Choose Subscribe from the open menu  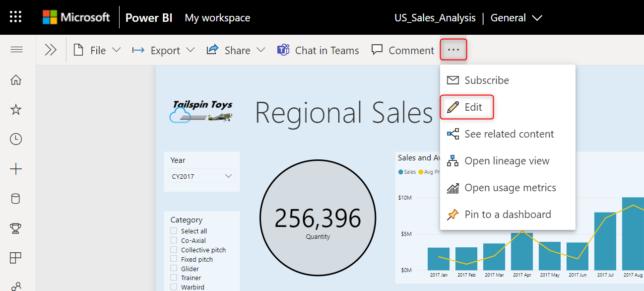(486, 80)
